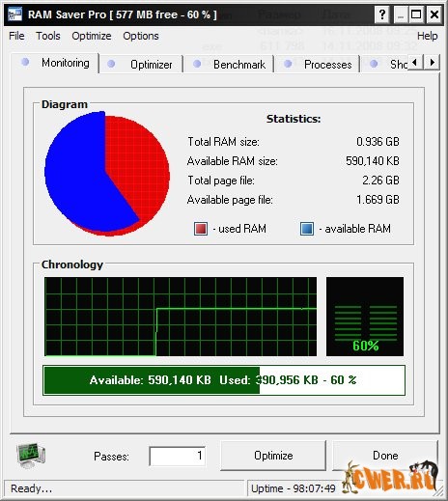Click the '1.669 GB' available page file value
Screen dimensions: 448x501
[x=378, y=200]
